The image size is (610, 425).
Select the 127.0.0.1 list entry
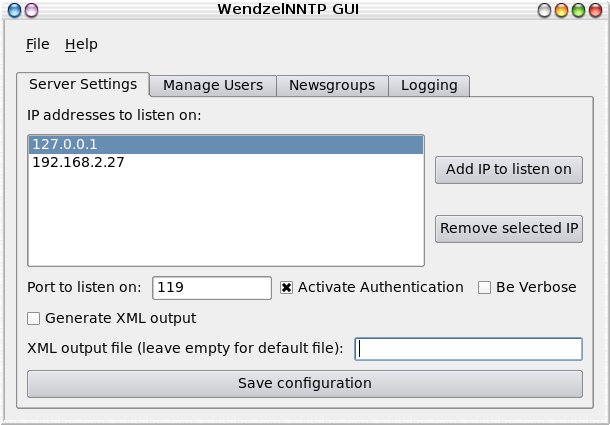tap(226, 145)
